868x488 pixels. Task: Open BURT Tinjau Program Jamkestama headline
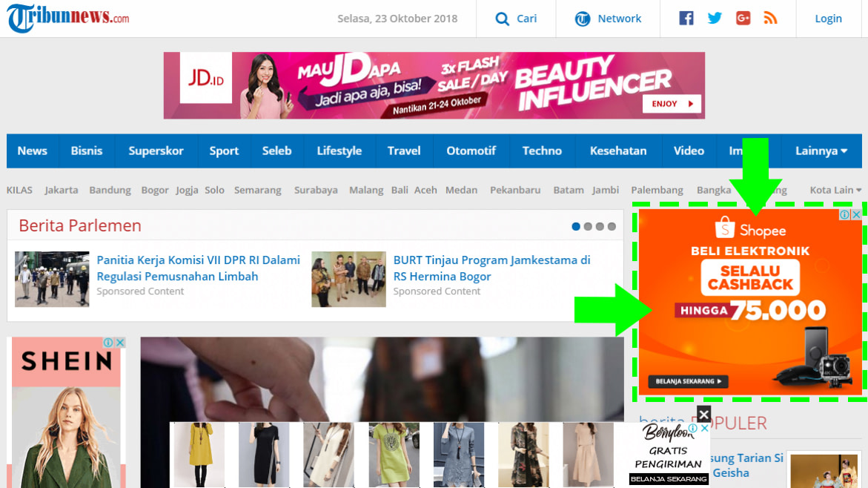coord(491,268)
